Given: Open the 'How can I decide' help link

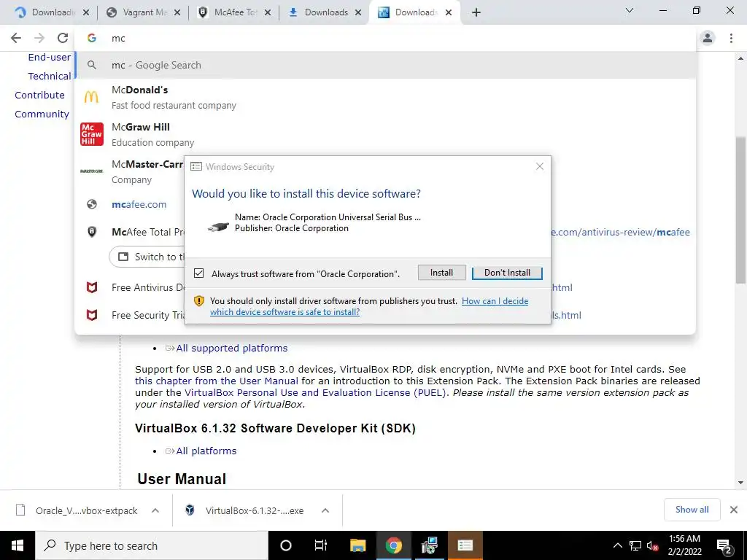Looking at the screenshot, I should click(x=495, y=301).
